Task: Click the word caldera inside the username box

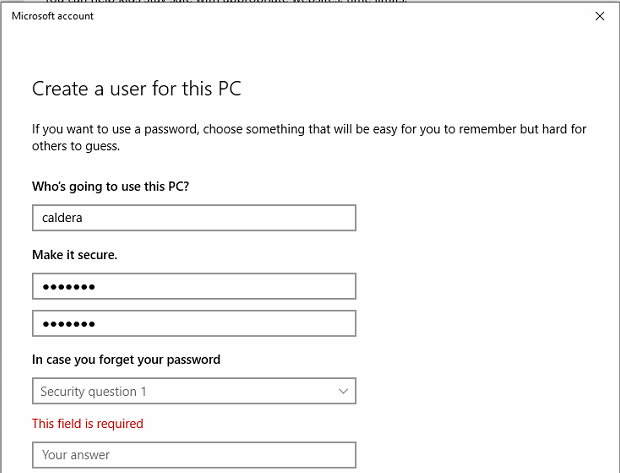Action: click(62, 217)
